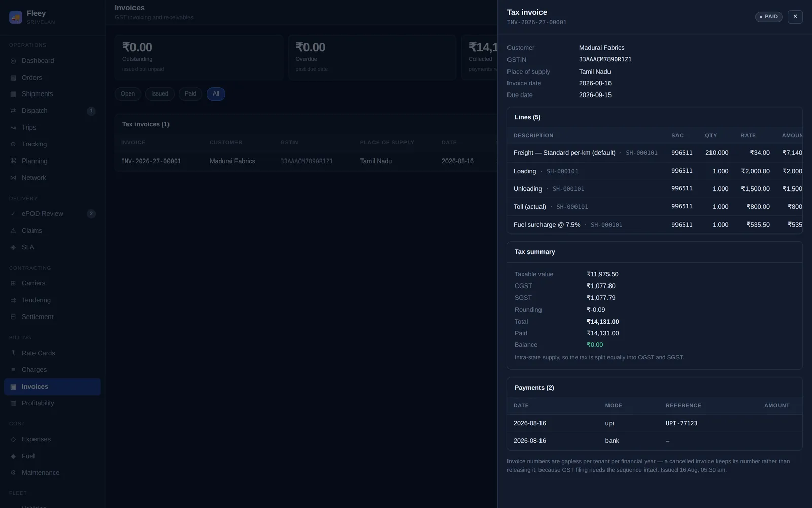Click the Carriers sidebar icon
812x508 pixels.
(x=13, y=283)
